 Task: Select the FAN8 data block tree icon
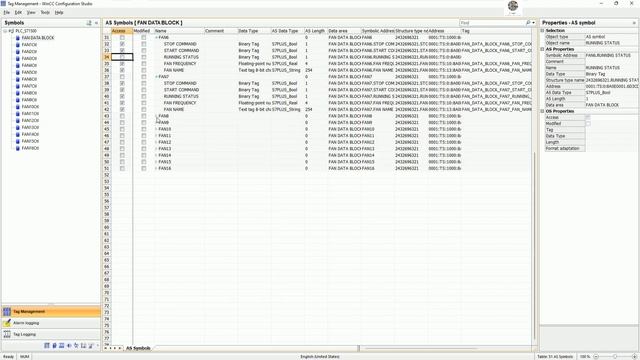(18, 93)
